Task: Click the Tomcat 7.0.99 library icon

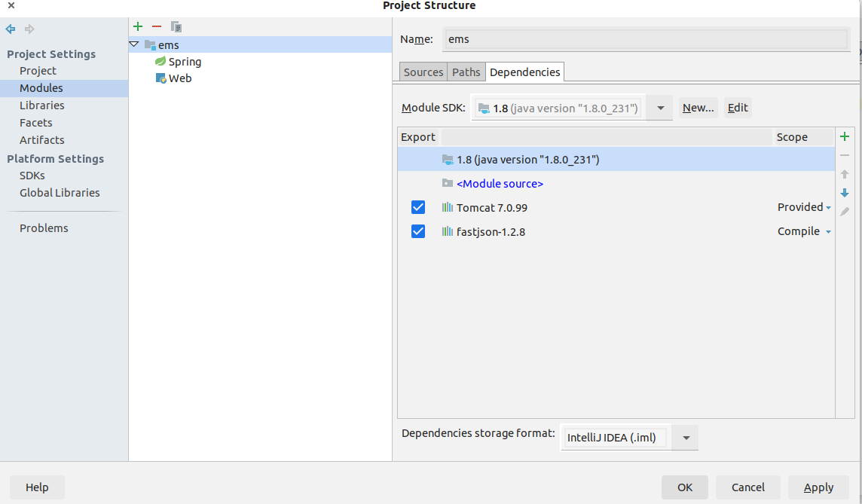Action: tap(448, 207)
